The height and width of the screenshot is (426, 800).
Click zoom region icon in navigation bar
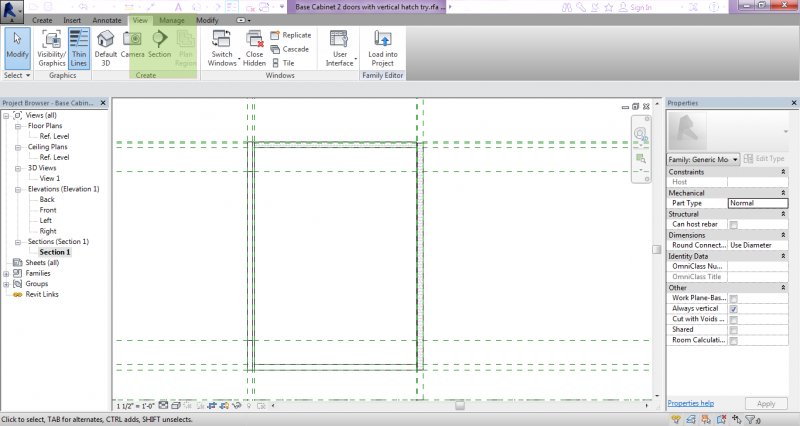point(641,159)
